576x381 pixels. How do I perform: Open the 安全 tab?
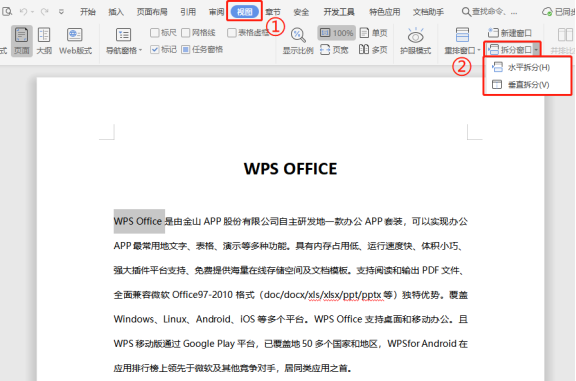tap(301, 12)
